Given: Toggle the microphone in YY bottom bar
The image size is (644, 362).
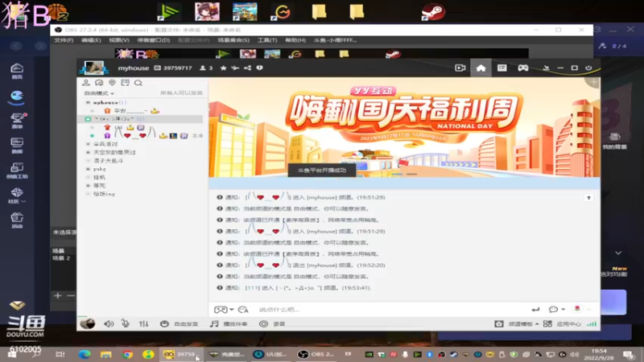Looking at the screenshot, I should point(126,324).
